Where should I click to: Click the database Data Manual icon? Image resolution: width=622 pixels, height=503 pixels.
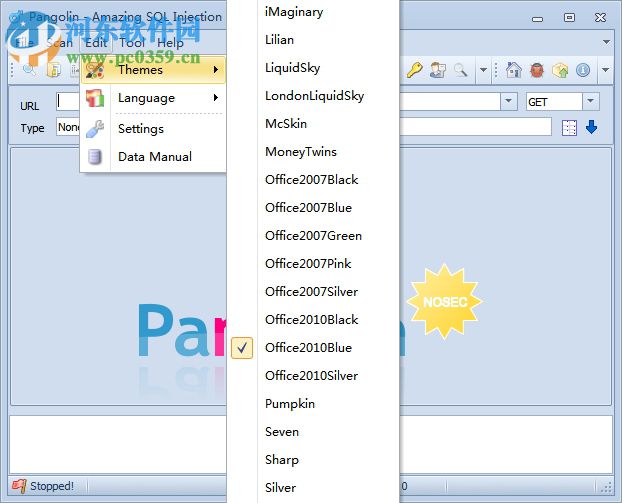(95, 157)
